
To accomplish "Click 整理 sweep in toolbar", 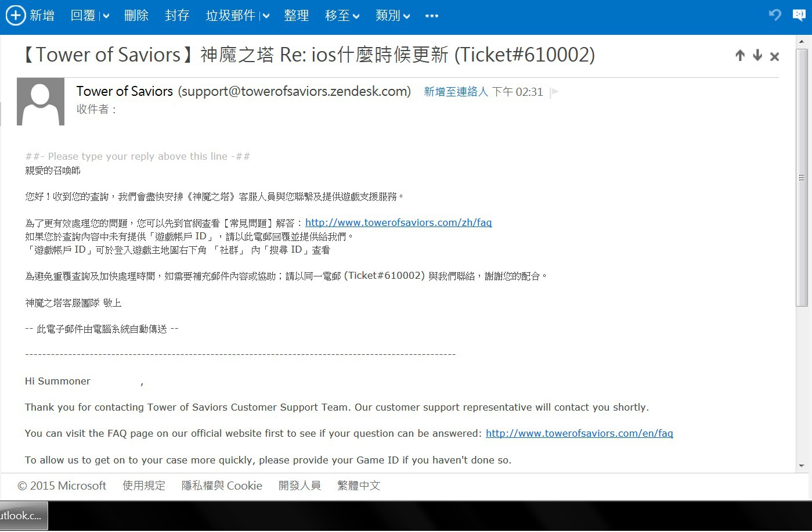I will click(296, 16).
